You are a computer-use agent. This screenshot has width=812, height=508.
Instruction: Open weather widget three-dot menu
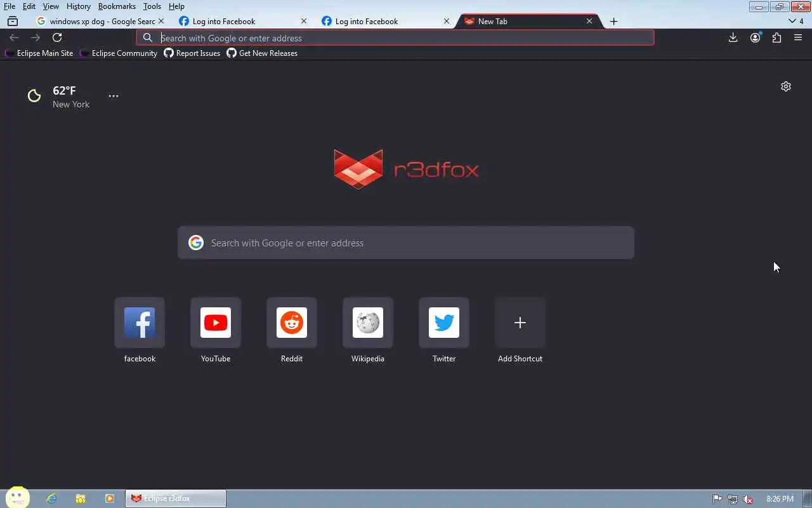pyautogui.click(x=113, y=96)
